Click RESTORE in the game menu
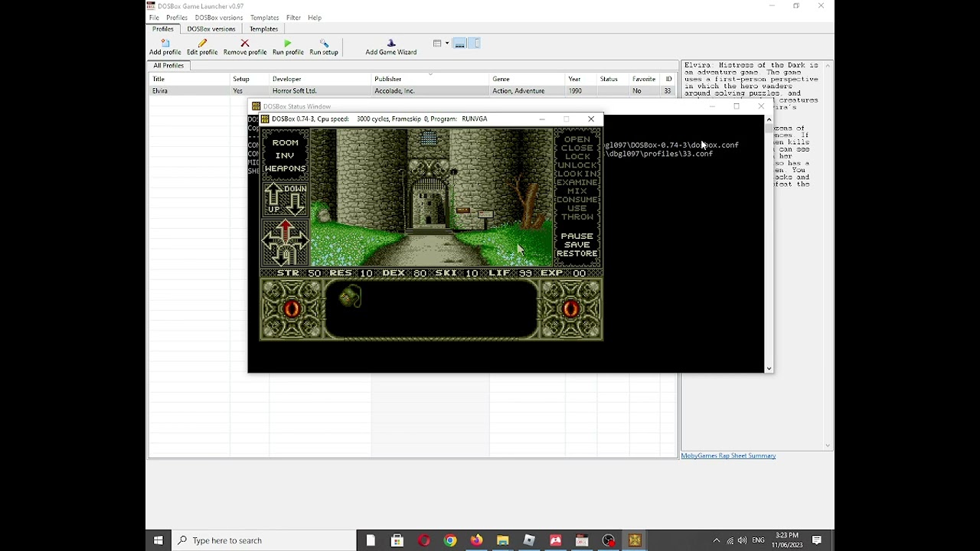Screen dimensions: 980x551 (x=577, y=253)
